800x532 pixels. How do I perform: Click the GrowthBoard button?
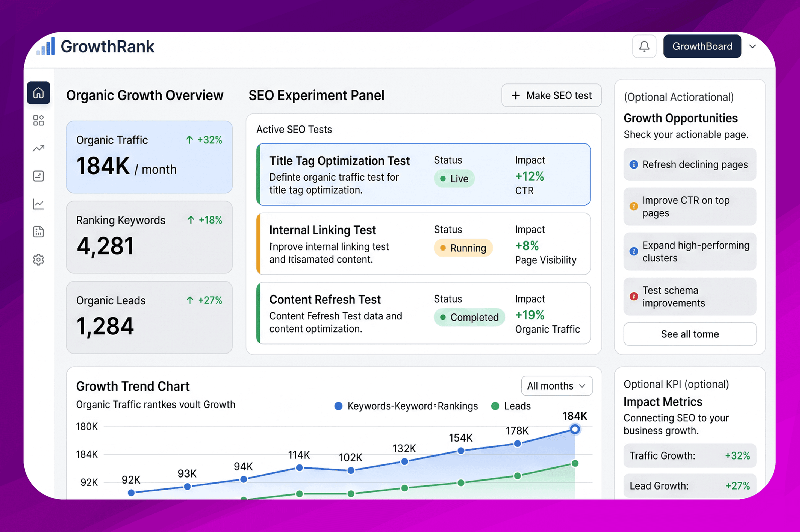(x=702, y=46)
